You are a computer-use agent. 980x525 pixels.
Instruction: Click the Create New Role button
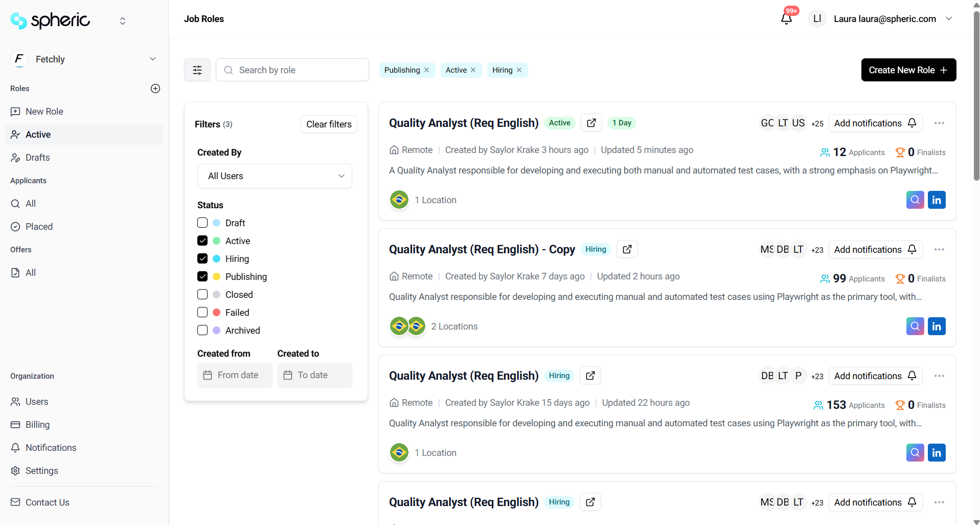(908, 70)
